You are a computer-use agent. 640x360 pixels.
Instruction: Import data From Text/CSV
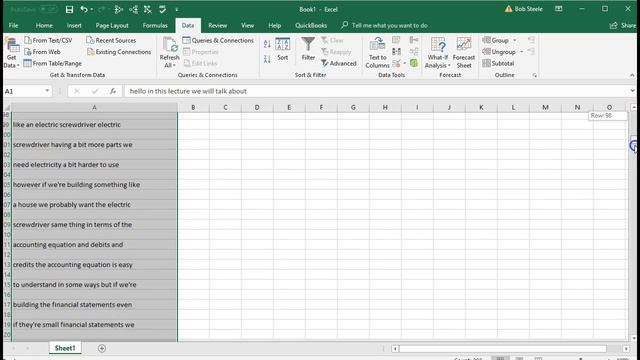(x=48, y=40)
